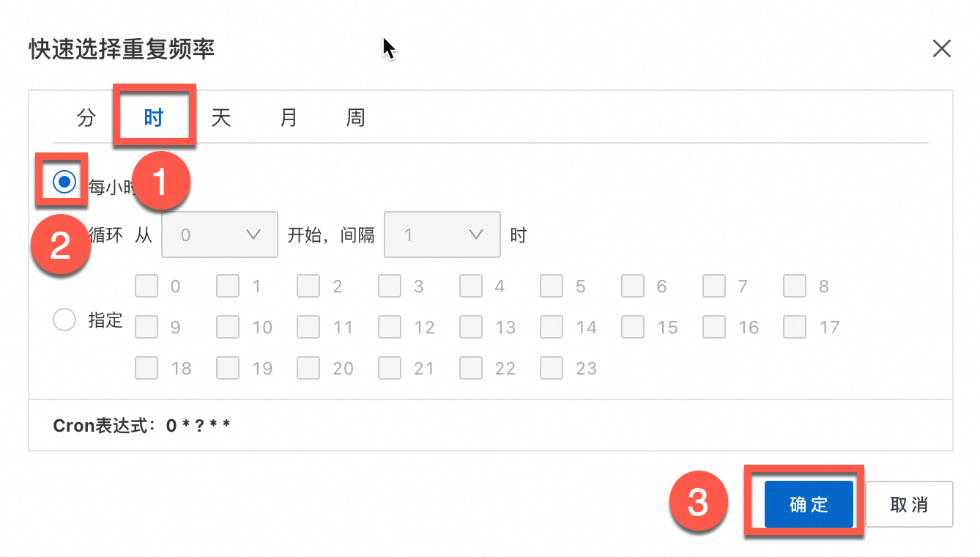Expand the interval hours dropdown
Image resolution: width=980 pixels, height=557 pixels.
point(442,235)
